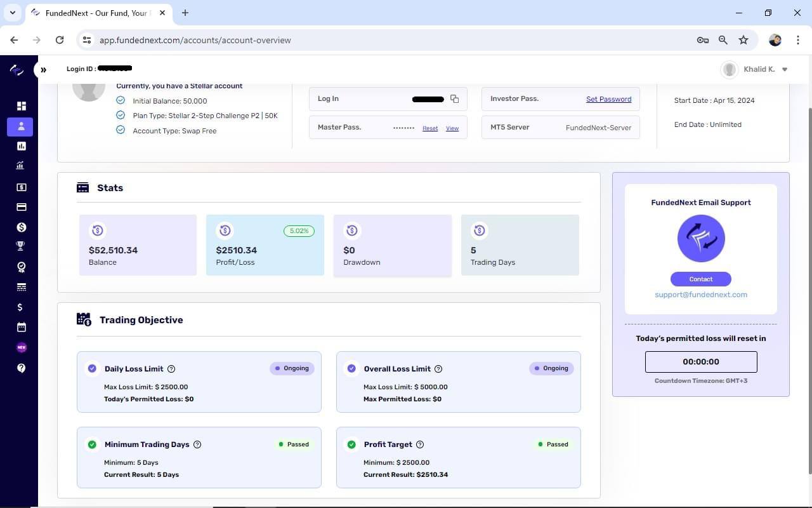Viewport: 812px width, 508px height.
Task: Open the table rows icon in sidebar
Action: pos(21,287)
